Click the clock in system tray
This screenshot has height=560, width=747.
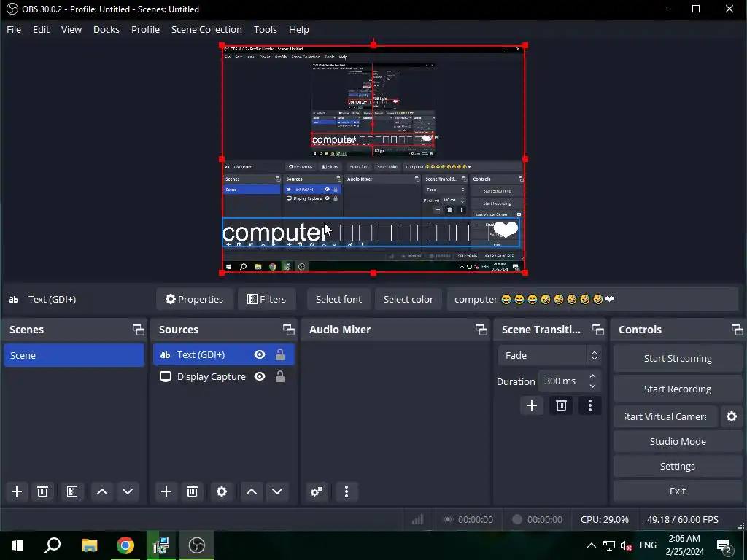coord(684,545)
